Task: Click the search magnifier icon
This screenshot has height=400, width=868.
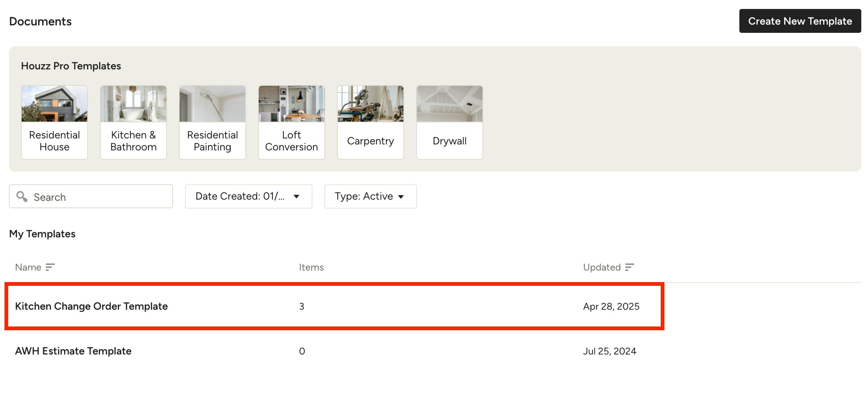Action: [x=22, y=197]
